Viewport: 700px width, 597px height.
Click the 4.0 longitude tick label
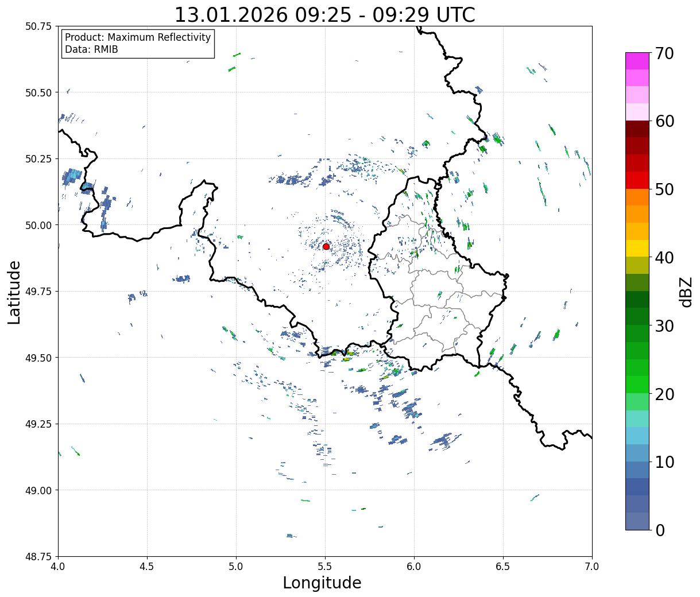pyautogui.click(x=59, y=567)
